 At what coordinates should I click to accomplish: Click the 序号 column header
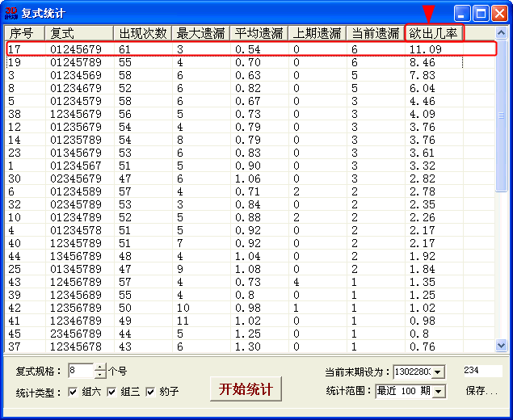click(24, 33)
